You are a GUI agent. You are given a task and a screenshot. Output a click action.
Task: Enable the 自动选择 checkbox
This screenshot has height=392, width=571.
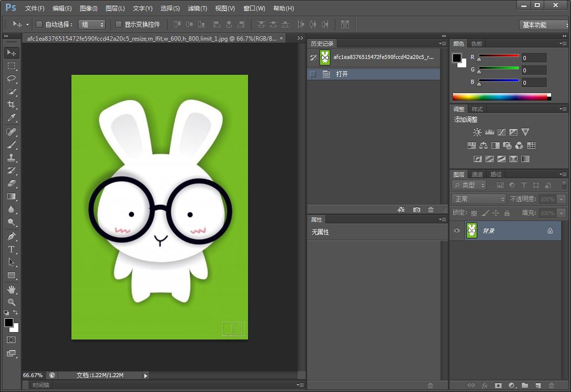[x=40, y=24]
